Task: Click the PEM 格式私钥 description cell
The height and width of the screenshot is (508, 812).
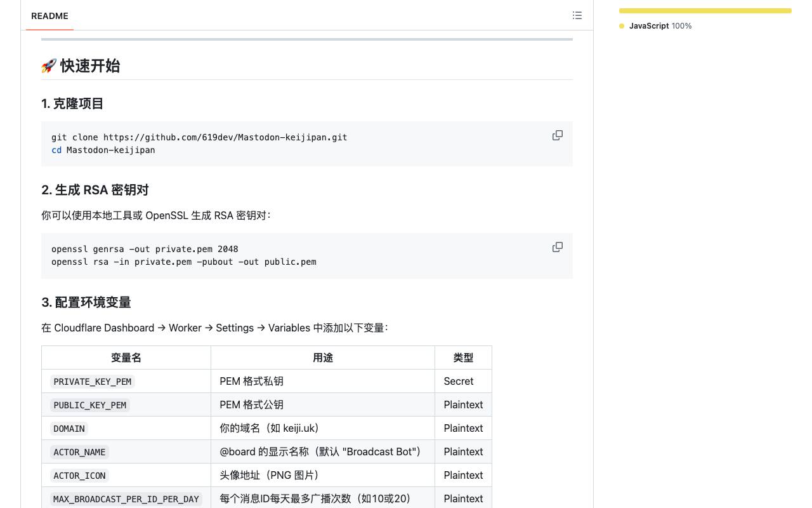Action: [323, 381]
